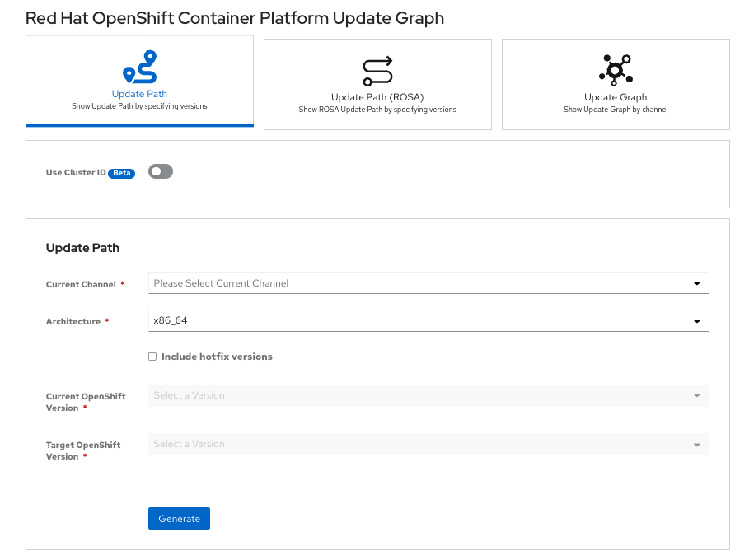The image size is (749, 560).
Task: Select the Update Path location pin icon
Action: (138, 66)
